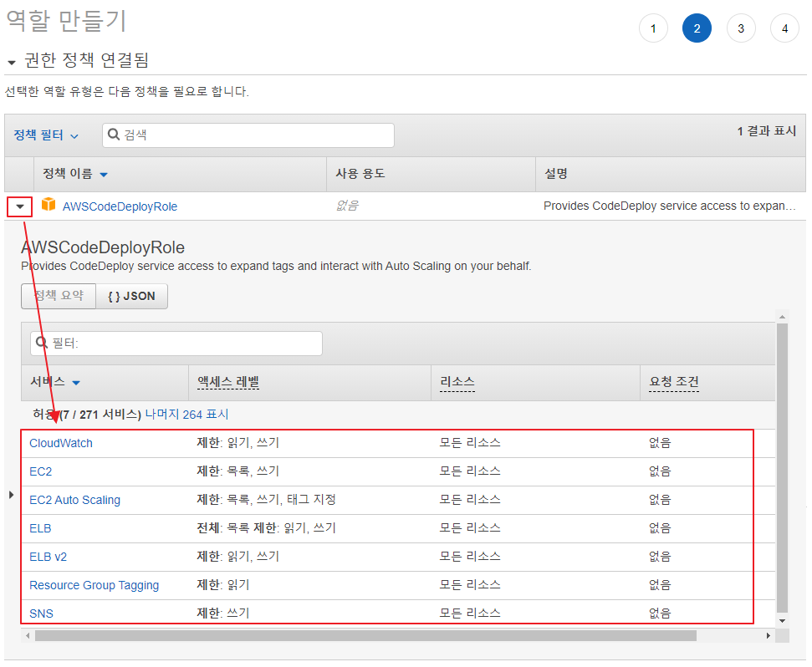Click the vertical scrollbar thumb of the policy summary

782,468
